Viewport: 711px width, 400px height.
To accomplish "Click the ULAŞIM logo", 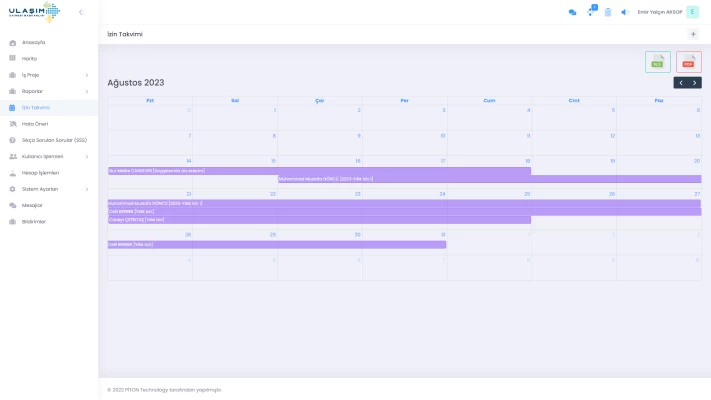I will point(34,12).
